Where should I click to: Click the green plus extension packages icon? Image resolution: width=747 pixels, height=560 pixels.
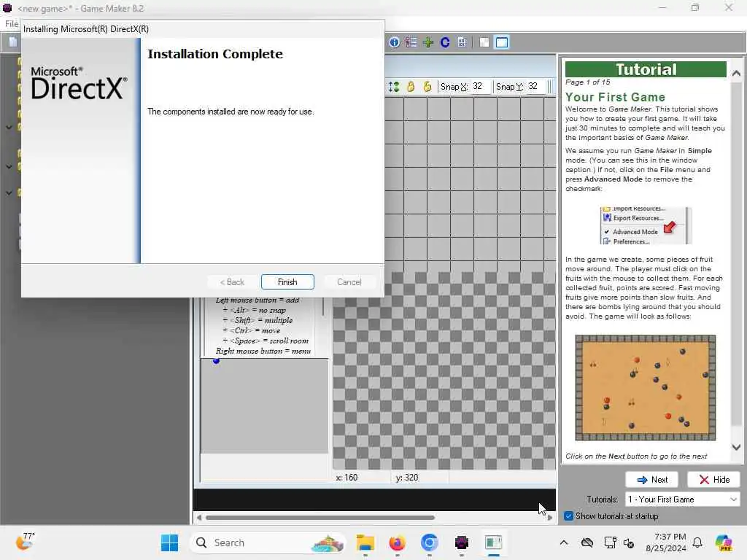[x=427, y=42]
